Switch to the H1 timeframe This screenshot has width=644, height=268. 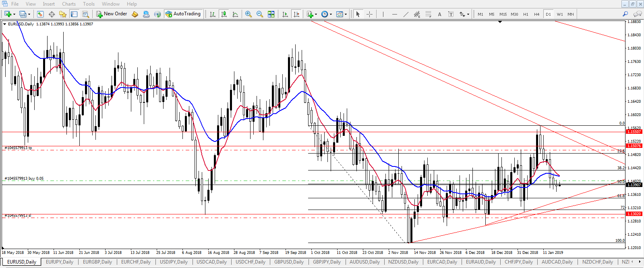point(526,14)
